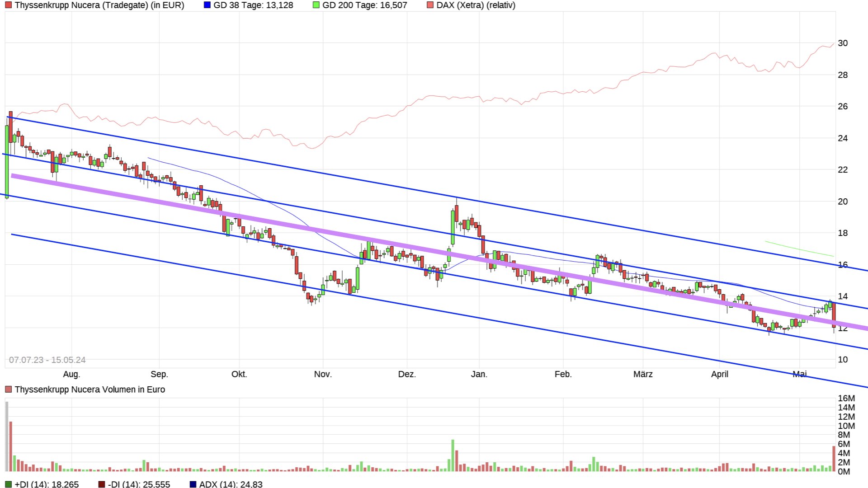Click the Thyssenkrupp Nucera (Tradegate) legend label

pyautogui.click(x=99, y=5)
